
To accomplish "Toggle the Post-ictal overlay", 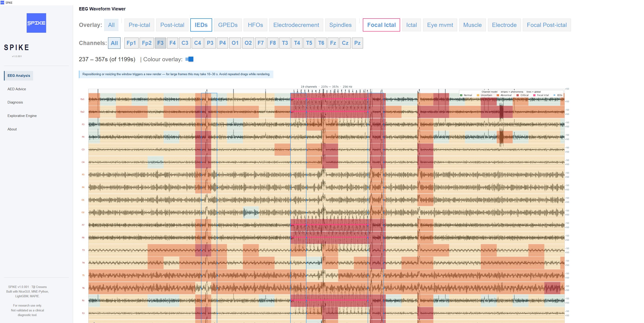I will tap(172, 25).
